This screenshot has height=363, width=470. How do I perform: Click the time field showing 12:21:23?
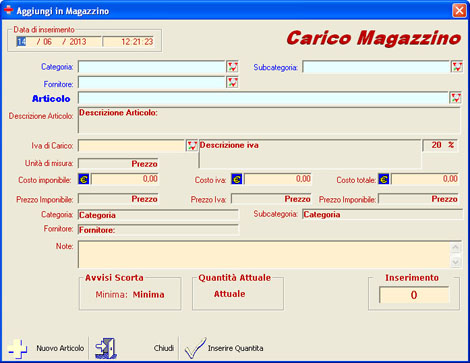[x=129, y=42]
